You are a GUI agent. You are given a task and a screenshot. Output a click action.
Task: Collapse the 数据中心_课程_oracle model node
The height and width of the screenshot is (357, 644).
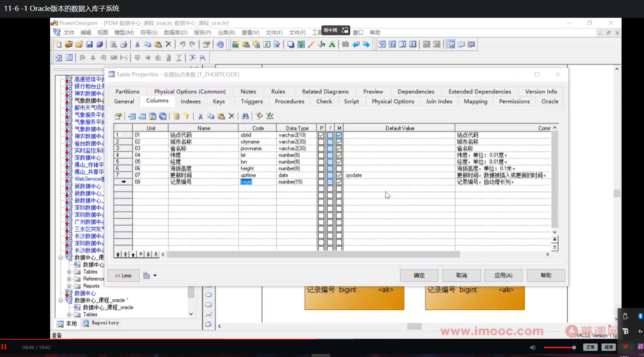pos(60,300)
